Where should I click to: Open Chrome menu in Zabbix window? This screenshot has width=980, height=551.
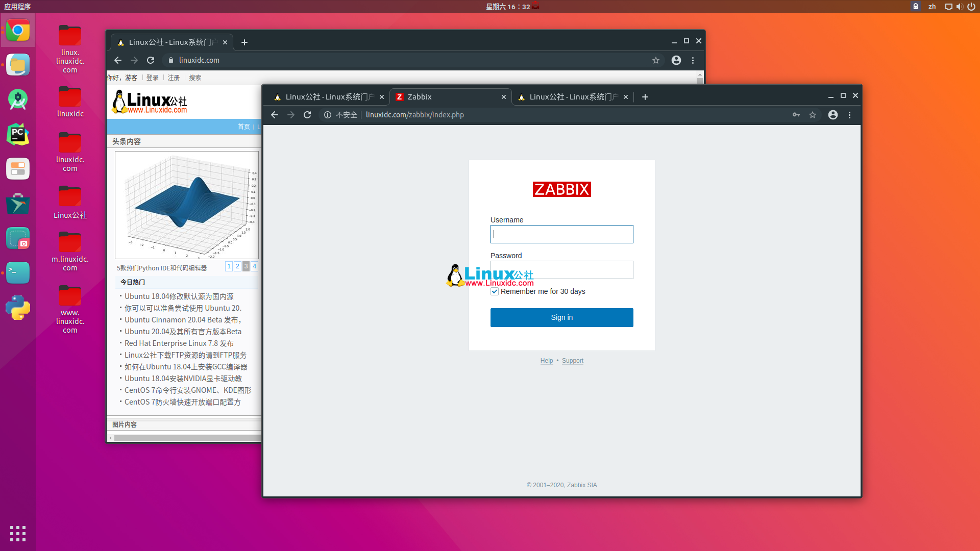click(850, 115)
